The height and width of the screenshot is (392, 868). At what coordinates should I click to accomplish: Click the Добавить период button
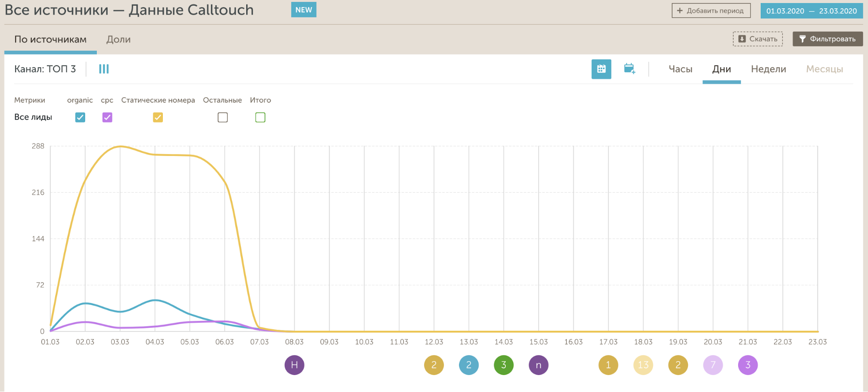(x=711, y=11)
